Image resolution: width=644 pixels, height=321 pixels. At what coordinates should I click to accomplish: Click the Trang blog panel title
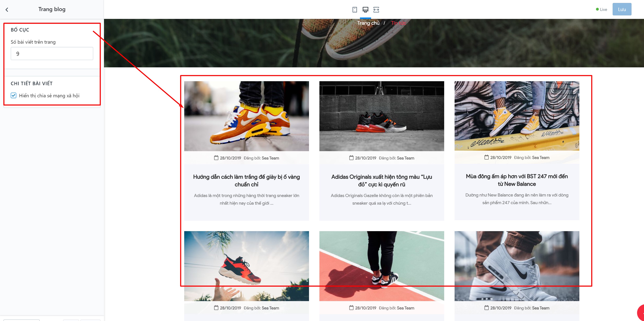pos(52,9)
